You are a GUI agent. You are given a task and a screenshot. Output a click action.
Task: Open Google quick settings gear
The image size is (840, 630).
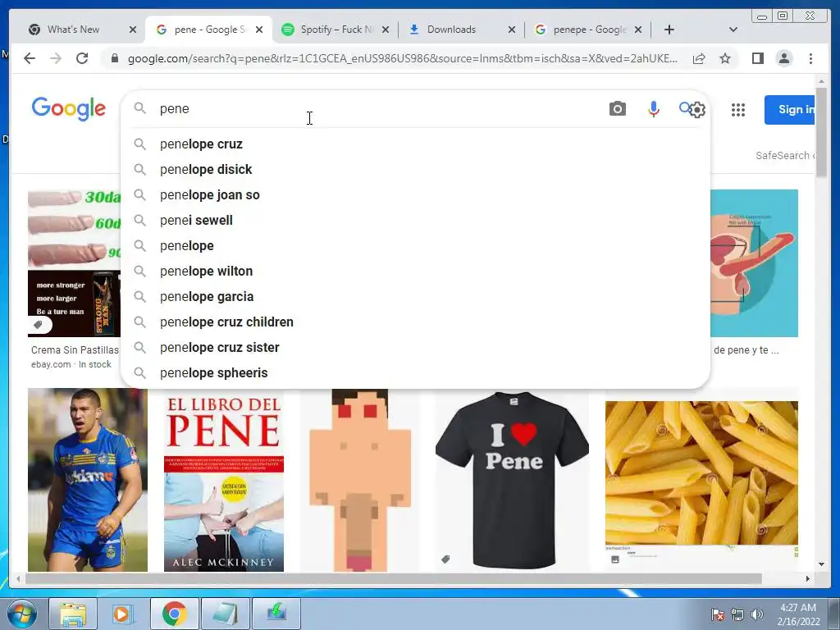tap(697, 110)
